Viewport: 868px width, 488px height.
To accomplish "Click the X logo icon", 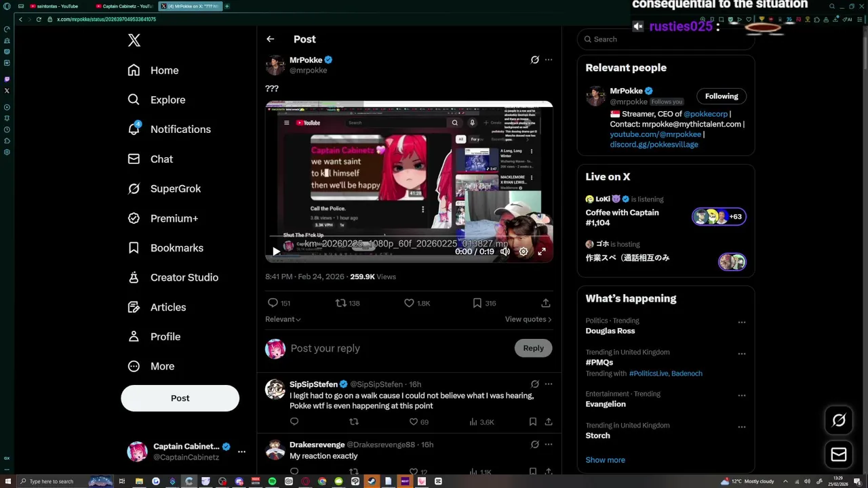I will tap(134, 41).
